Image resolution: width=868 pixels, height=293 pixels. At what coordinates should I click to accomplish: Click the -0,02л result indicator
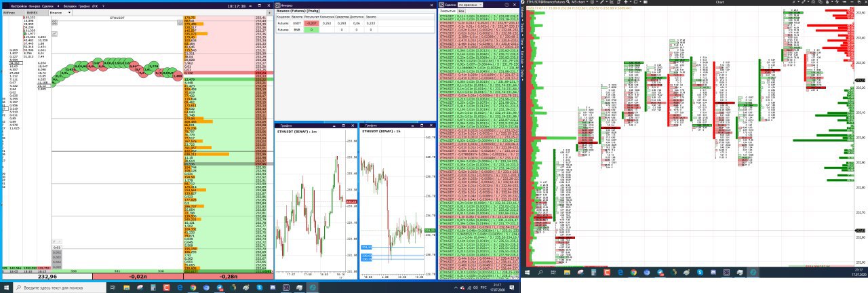tap(138, 277)
